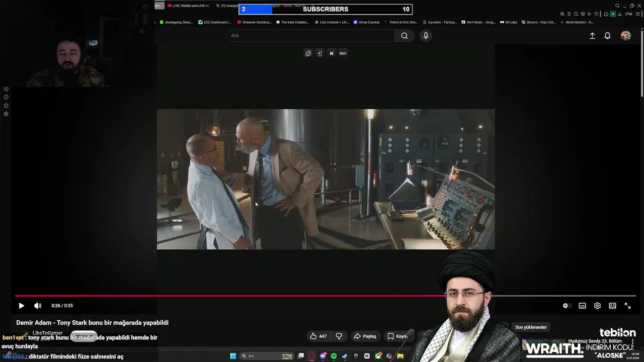
Task: Click the enter-arrow icon above video
Action: [319, 53]
